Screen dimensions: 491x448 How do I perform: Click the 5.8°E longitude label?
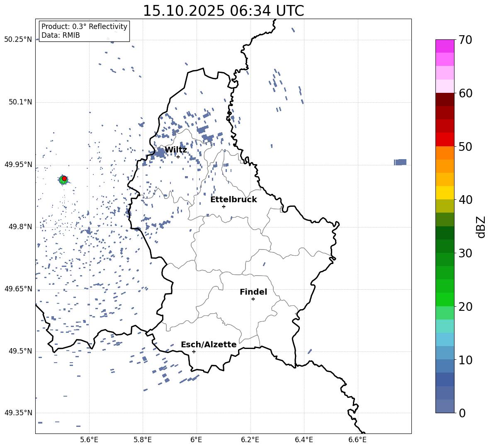143,440
